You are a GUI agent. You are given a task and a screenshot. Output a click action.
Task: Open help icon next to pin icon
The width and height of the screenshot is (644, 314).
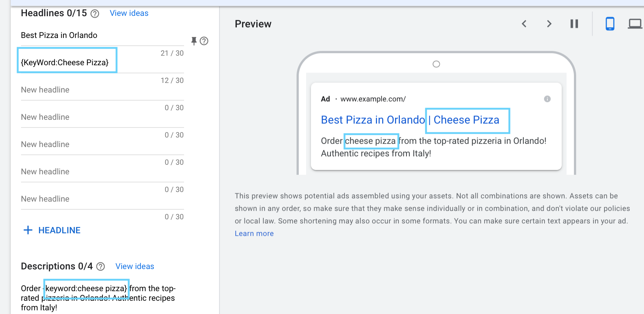(204, 41)
